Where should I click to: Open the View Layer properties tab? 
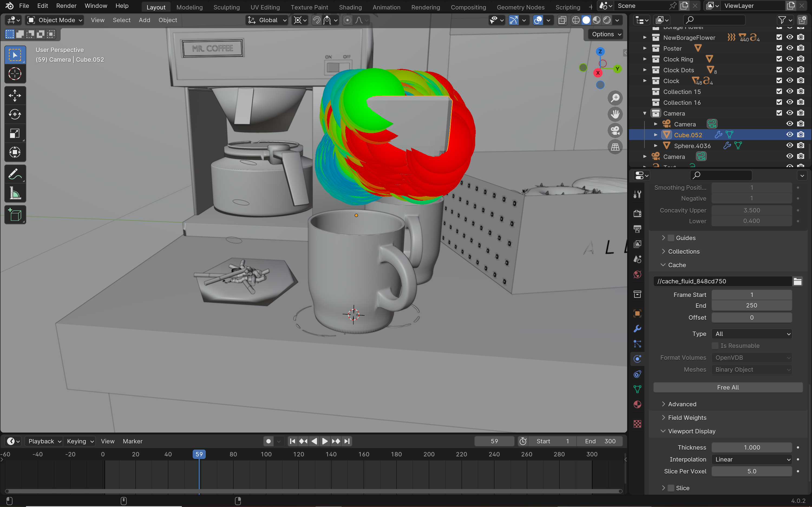tap(637, 244)
